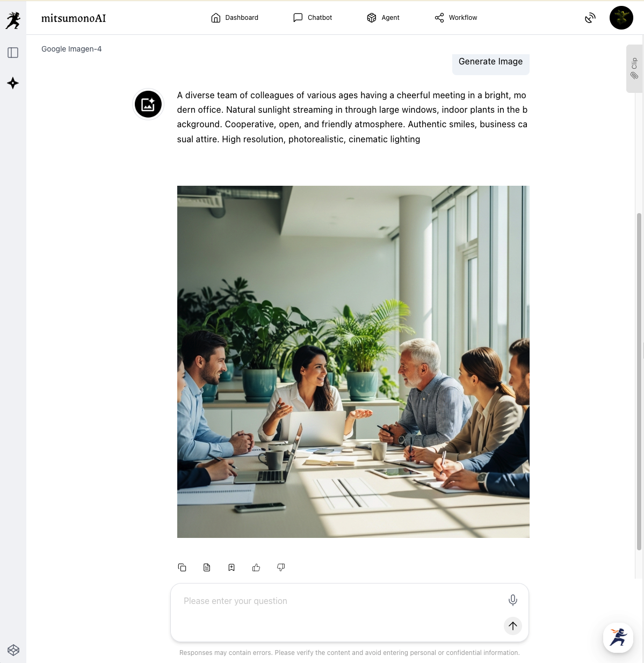The width and height of the screenshot is (644, 663).
Task: Open the Dashboard tab
Action: [234, 18]
